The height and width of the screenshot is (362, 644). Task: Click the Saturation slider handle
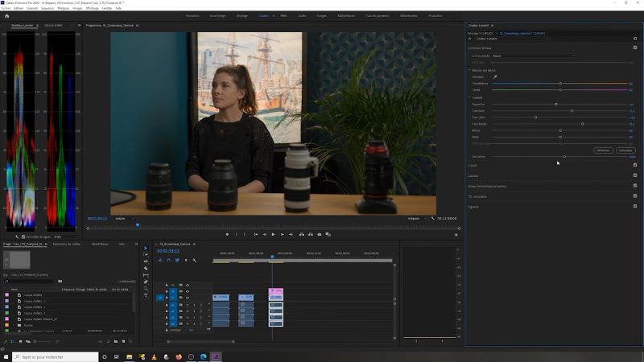coord(564,157)
